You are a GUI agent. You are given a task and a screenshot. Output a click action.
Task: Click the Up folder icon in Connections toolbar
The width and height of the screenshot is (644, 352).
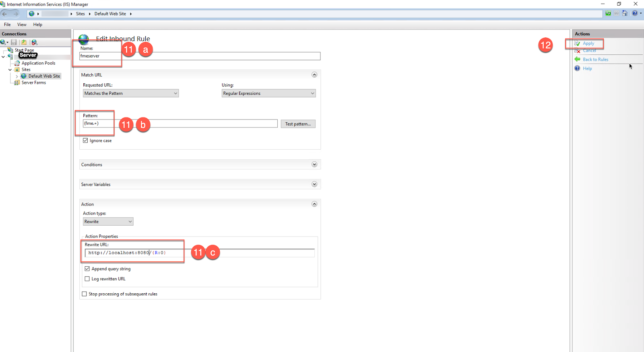(24, 42)
